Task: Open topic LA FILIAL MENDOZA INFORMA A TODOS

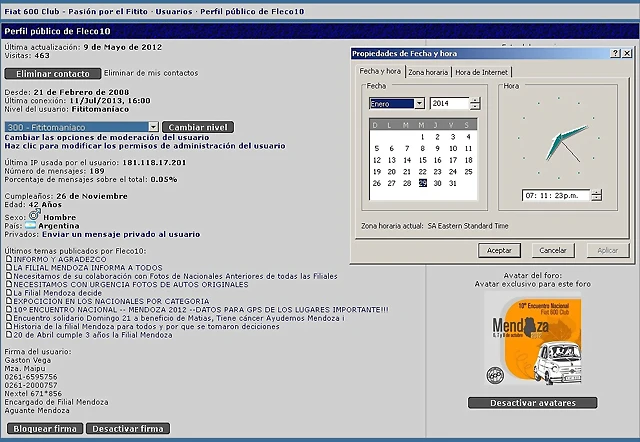Action: [x=88, y=268]
